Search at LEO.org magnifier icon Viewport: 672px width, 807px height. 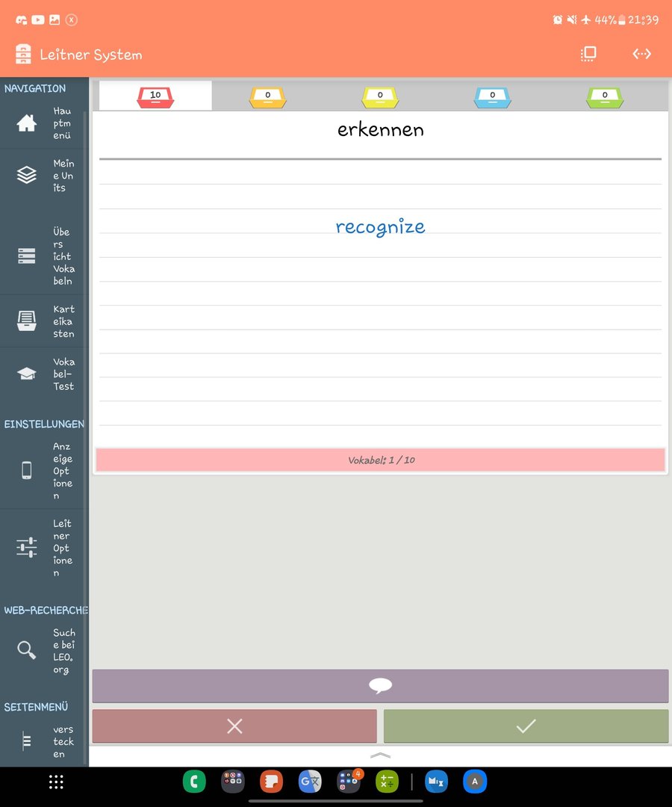(27, 650)
